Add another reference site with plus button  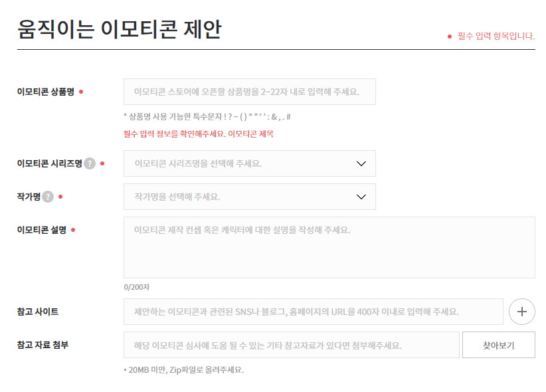[x=521, y=312]
